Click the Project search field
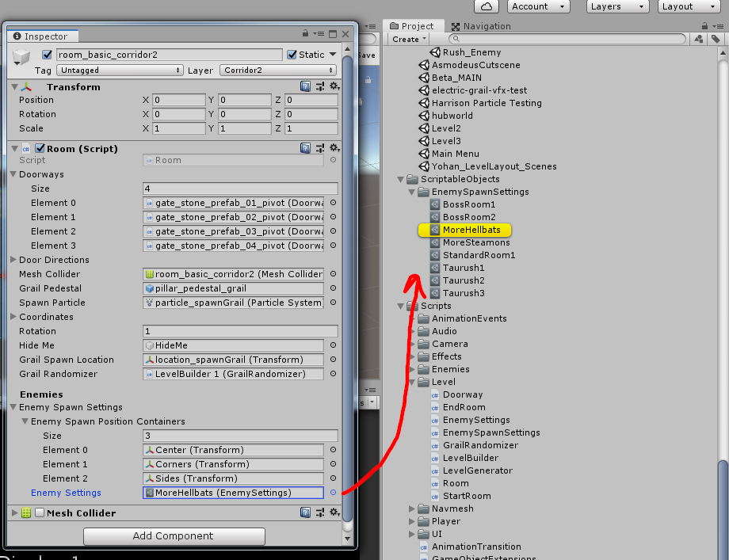This screenshot has width=729, height=560. click(567, 39)
